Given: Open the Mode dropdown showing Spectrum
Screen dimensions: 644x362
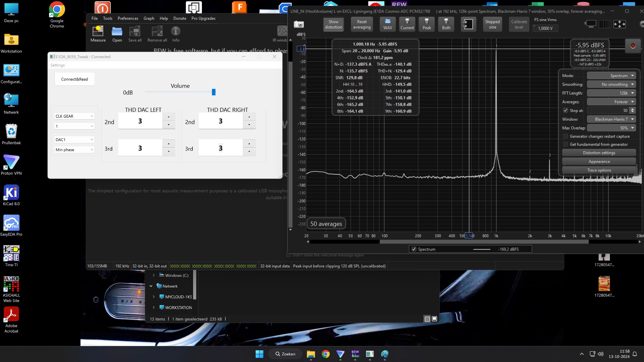Looking at the screenshot, I should point(611,75).
